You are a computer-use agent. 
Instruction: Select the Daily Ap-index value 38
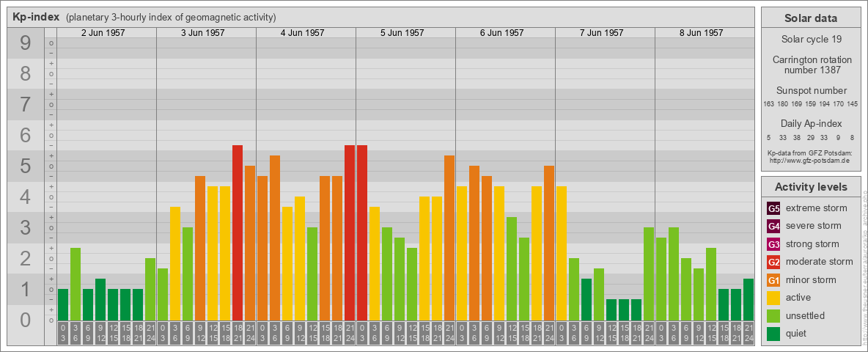(x=797, y=137)
